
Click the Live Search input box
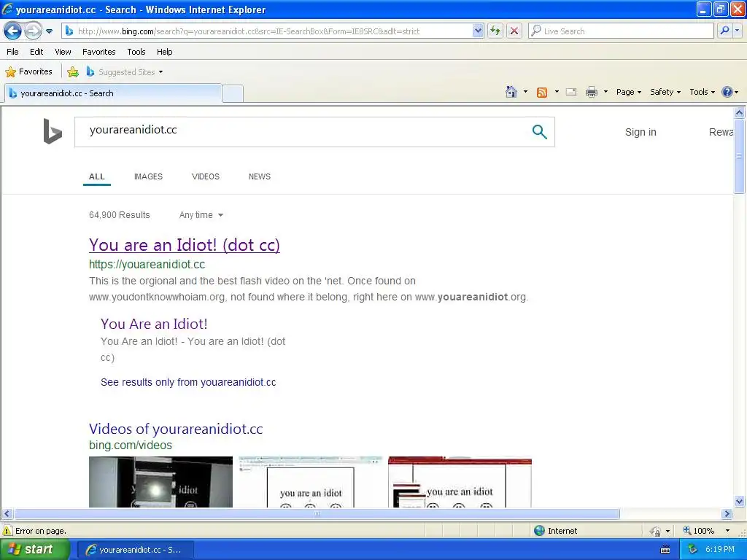tap(622, 31)
